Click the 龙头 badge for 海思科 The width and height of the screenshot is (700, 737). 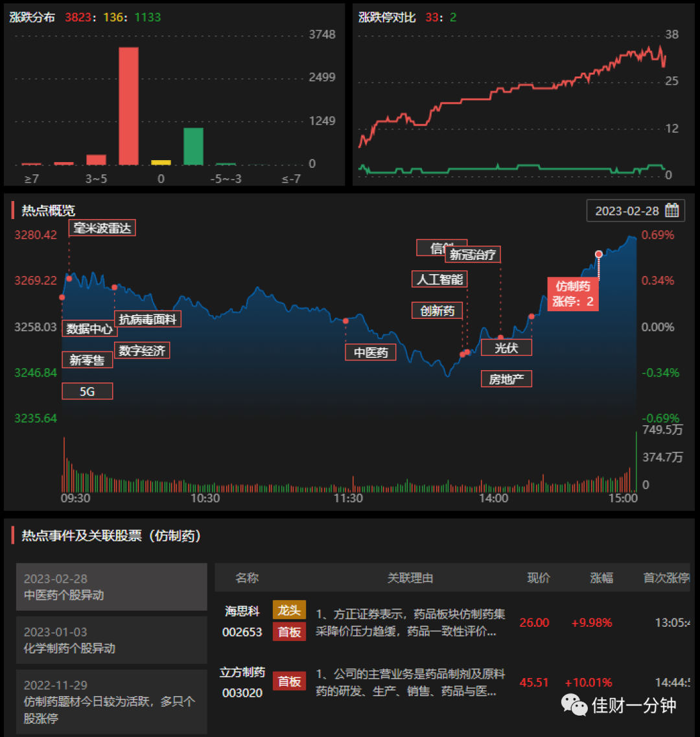pos(289,610)
